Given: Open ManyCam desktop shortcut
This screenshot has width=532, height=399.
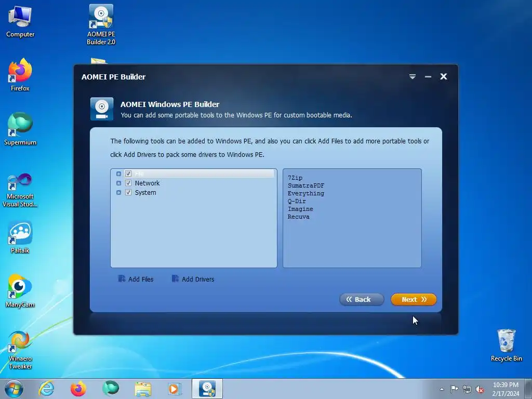Looking at the screenshot, I should coord(20,291).
